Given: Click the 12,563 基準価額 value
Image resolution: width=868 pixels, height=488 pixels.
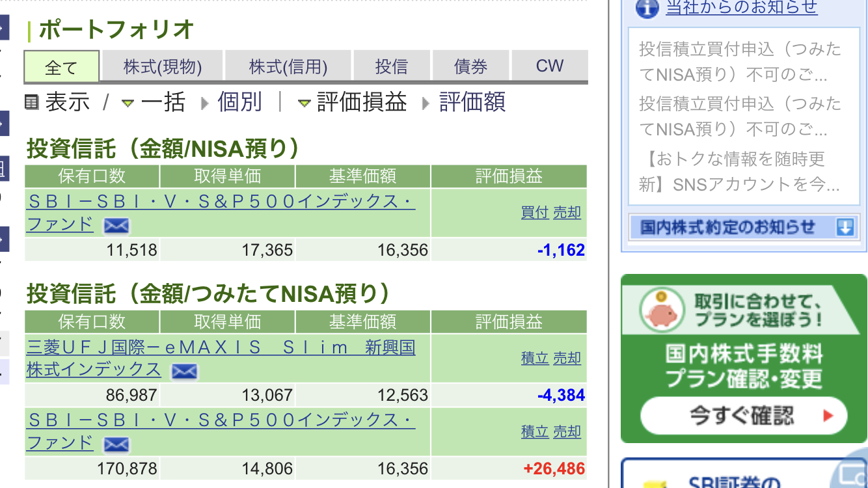Looking at the screenshot, I should click(403, 395).
